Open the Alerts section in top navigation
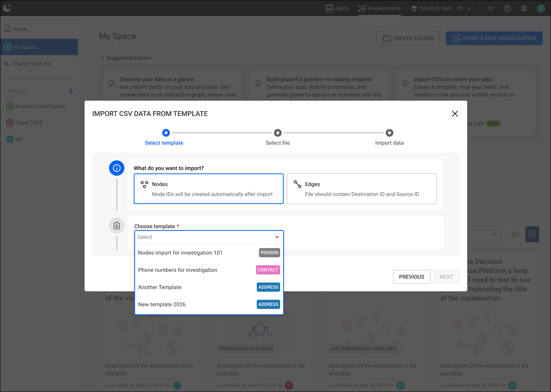The width and height of the screenshot is (551, 392). tap(337, 8)
